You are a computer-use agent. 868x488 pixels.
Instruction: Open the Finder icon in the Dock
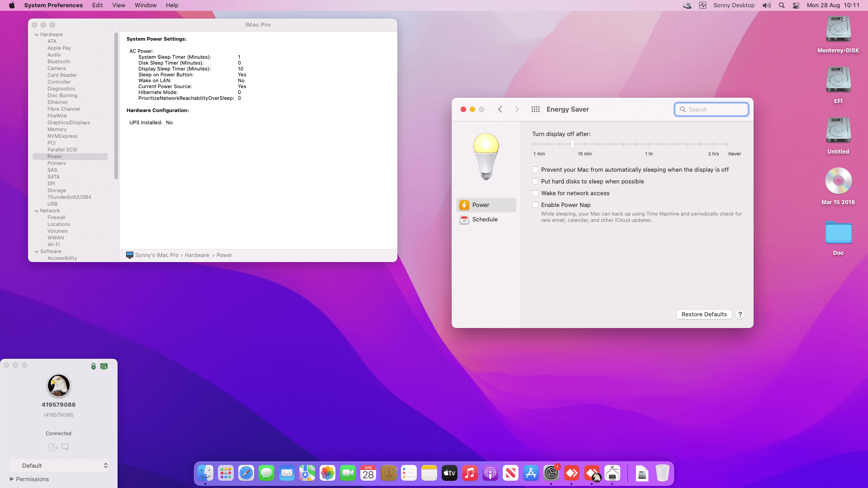(x=205, y=473)
